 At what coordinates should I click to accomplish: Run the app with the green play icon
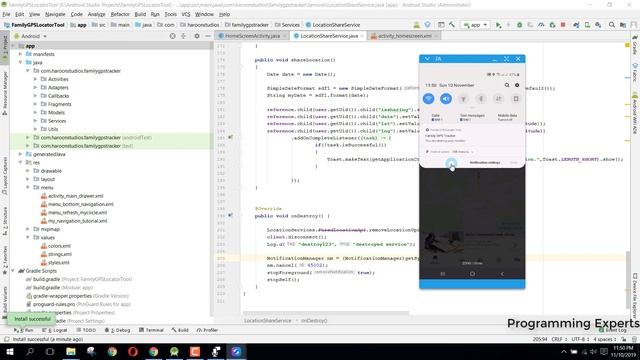pos(498,25)
